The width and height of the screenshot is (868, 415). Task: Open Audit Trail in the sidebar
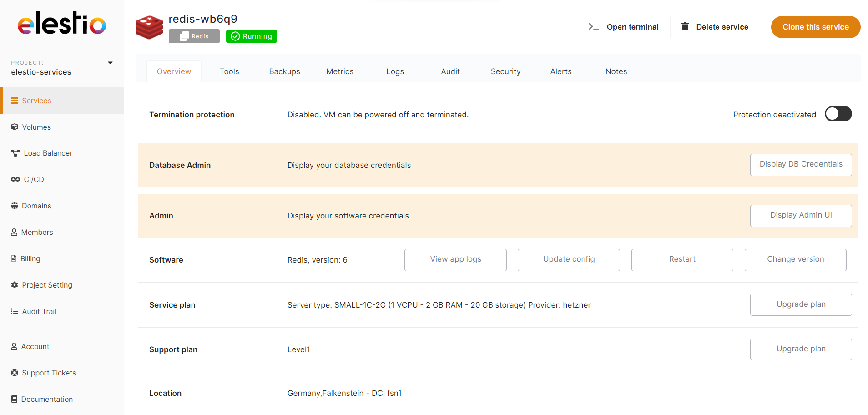tap(39, 311)
